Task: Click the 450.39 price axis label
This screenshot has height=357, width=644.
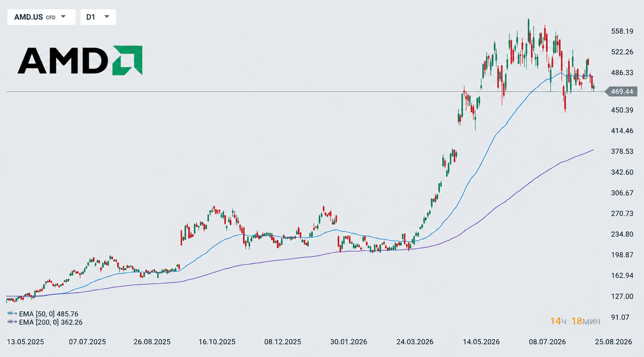Action: point(622,110)
